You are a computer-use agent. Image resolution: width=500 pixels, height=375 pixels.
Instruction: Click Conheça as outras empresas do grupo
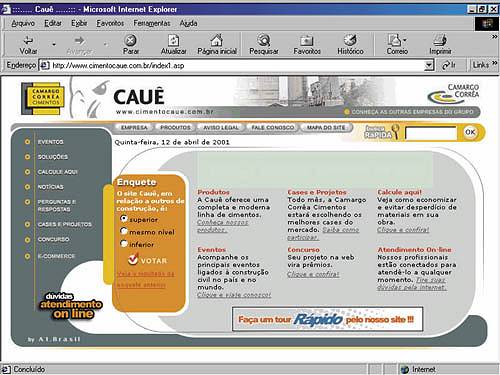pyautogui.click(x=412, y=112)
